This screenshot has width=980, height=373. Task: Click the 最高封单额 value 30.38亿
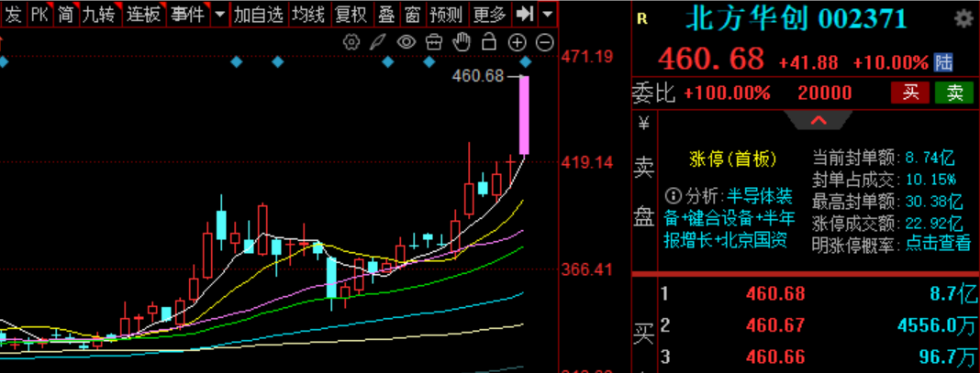(933, 202)
